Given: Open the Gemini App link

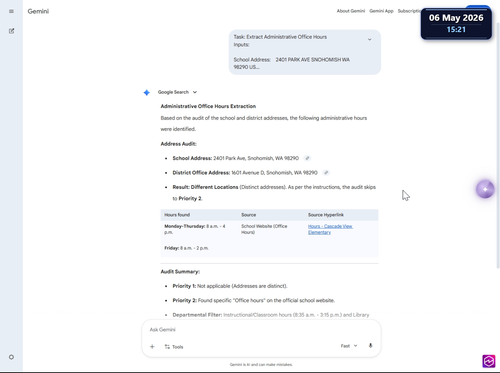Looking at the screenshot, I should pos(381,11).
